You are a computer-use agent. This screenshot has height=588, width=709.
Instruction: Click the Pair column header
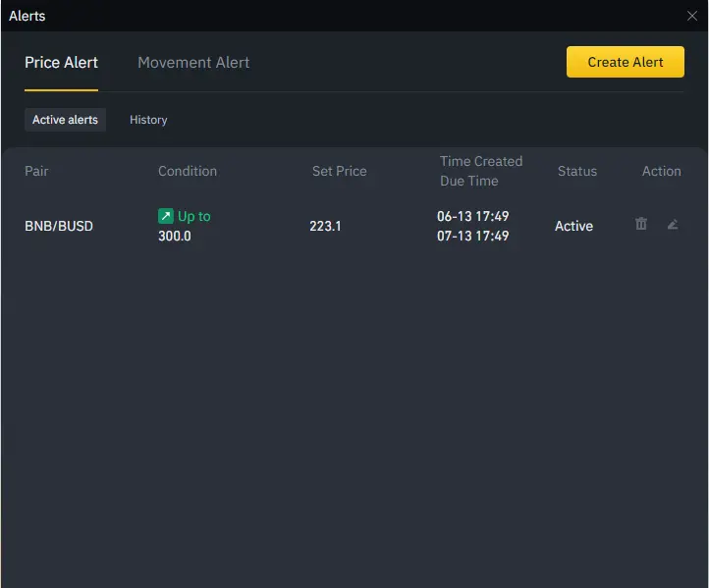point(36,171)
